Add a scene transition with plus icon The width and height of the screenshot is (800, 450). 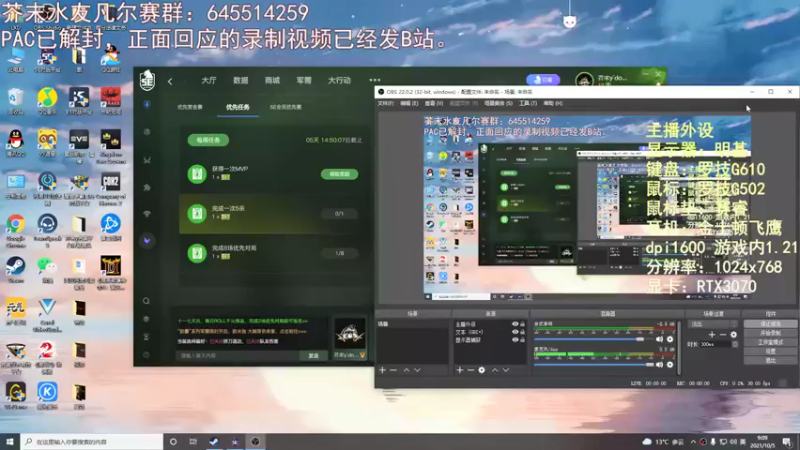(712, 335)
